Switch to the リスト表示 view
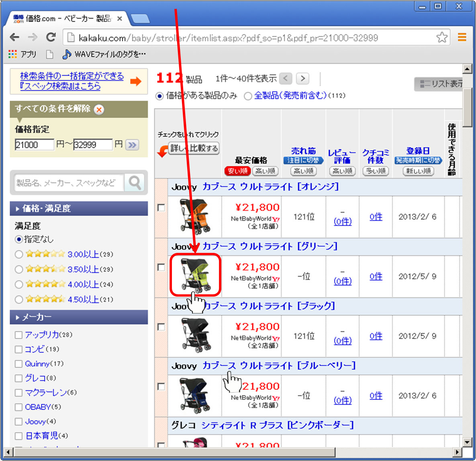476x461 pixels. tap(440, 84)
